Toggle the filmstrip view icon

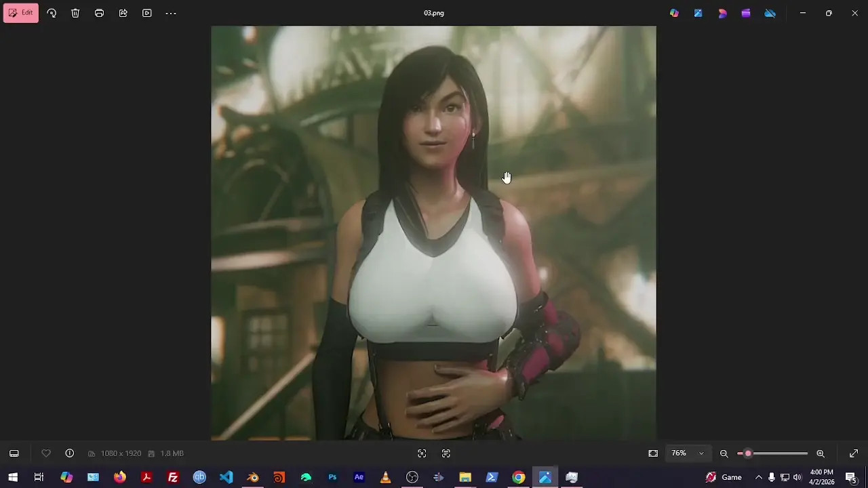point(14,453)
